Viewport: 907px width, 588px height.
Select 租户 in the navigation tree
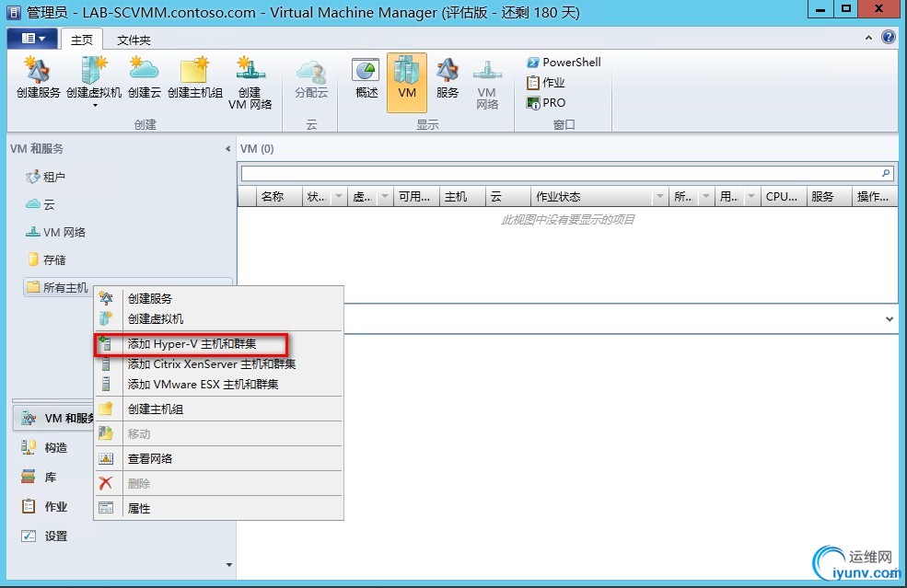tap(46, 177)
